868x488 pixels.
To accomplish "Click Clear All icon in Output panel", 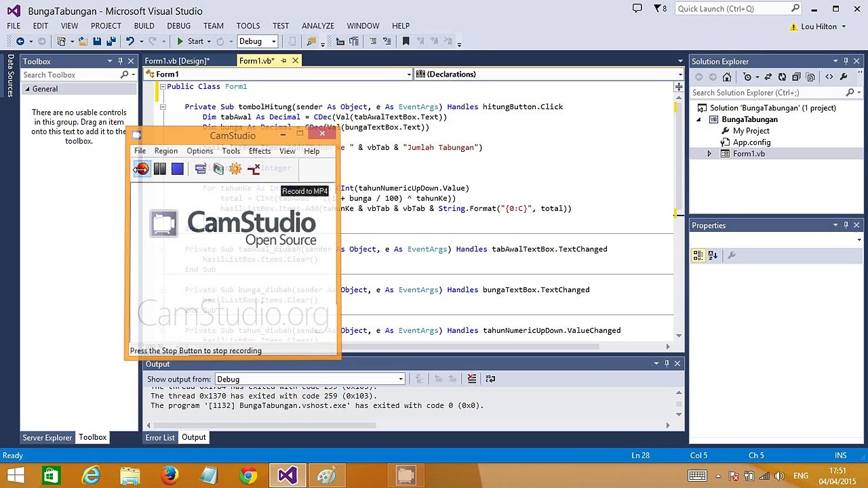I will tap(472, 379).
